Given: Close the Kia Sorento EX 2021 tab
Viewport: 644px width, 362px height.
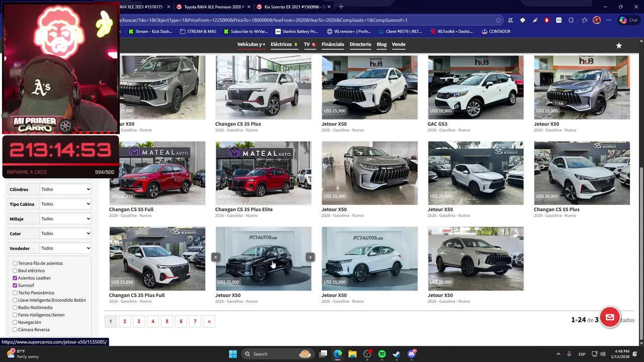Looking at the screenshot, I should tap(330, 7).
